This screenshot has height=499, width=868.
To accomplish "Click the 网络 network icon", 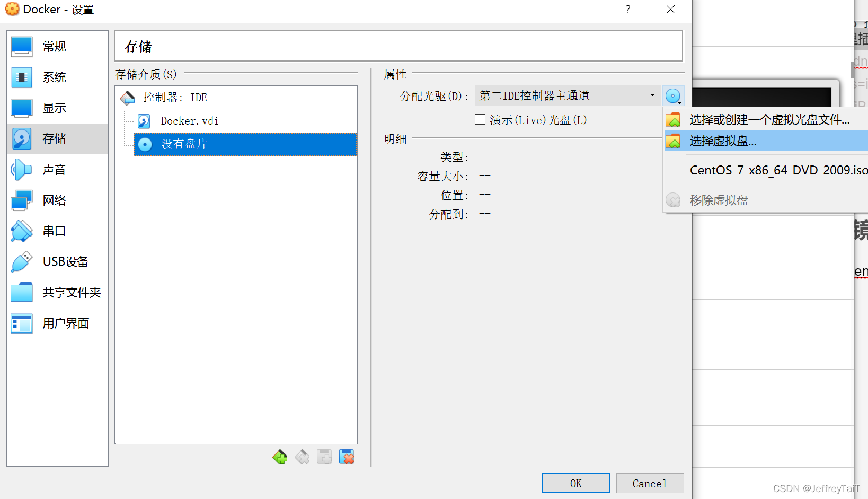I will pyautogui.click(x=22, y=200).
